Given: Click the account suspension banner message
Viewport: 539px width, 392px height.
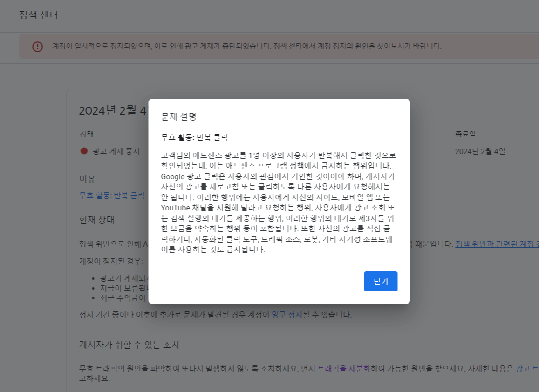Looking at the screenshot, I should click(x=247, y=46).
